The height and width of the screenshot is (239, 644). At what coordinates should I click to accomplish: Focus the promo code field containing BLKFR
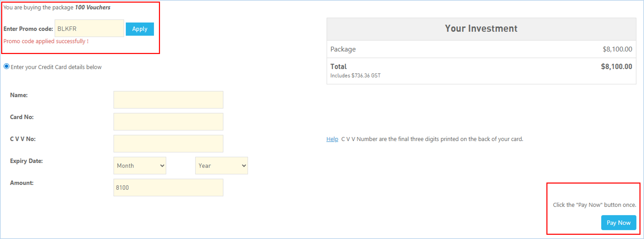[89, 28]
